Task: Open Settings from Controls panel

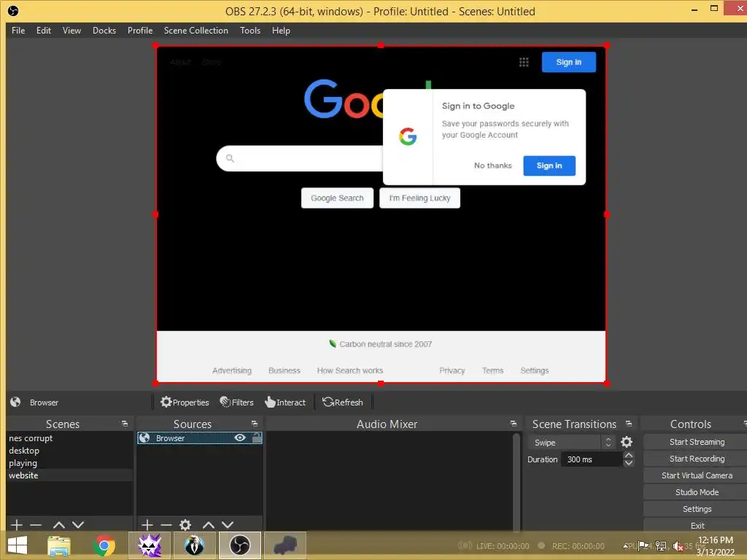Action: click(697, 509)
